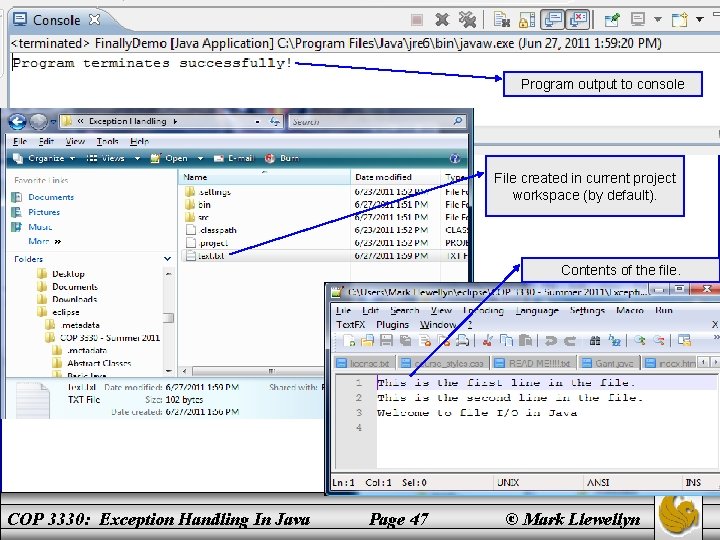Open the address bar history dropdown
Image resolution: width=720 pixels, height=540 pixels.
coord(257,122)
